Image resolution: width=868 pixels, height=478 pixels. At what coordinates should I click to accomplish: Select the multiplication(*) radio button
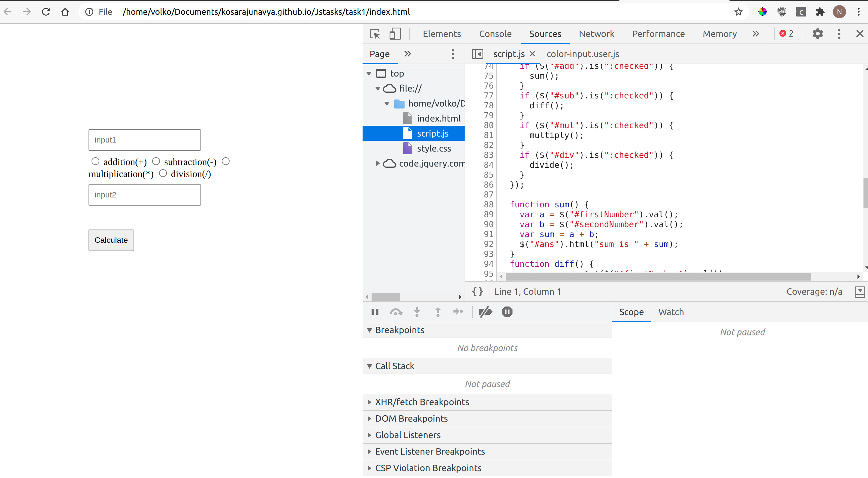225,161
